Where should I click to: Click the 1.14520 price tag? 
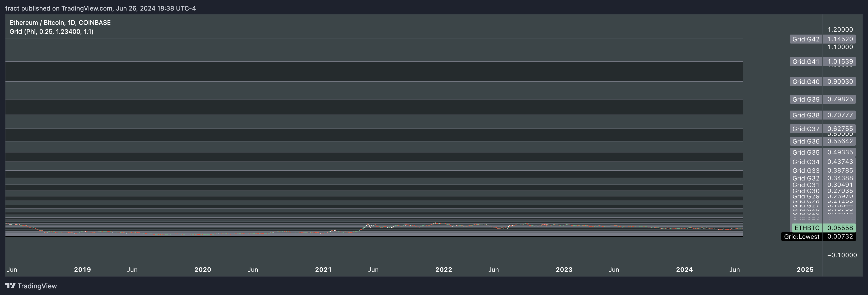[x=840, y=39]
